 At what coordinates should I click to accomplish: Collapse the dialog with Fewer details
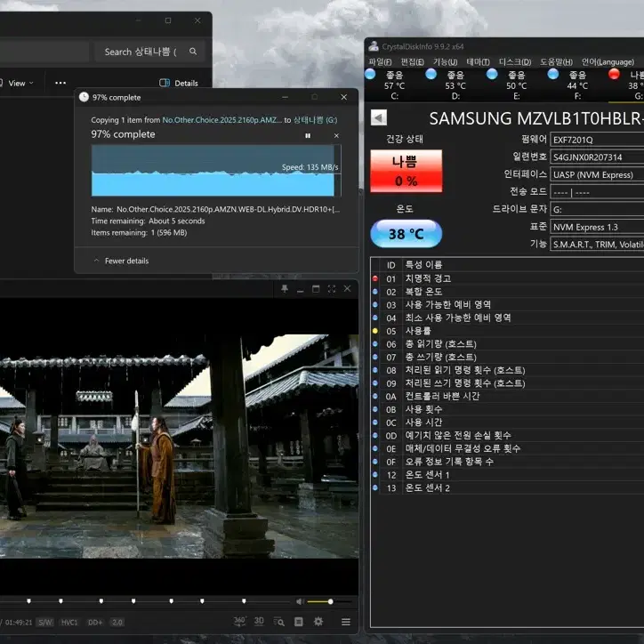(x=121, y=261)
